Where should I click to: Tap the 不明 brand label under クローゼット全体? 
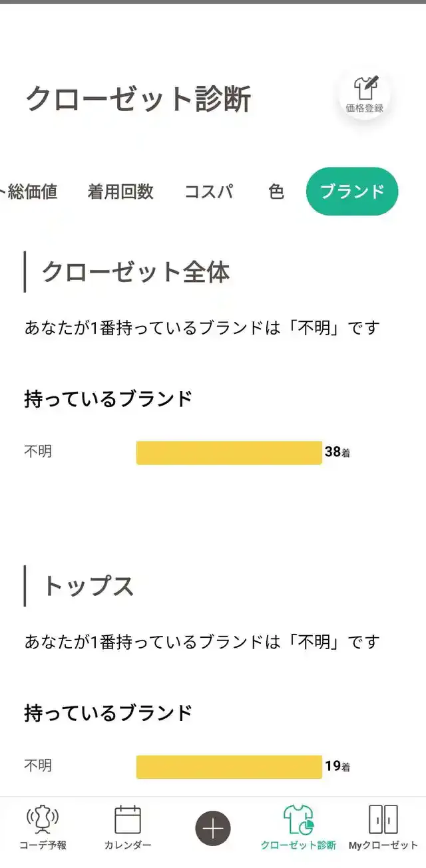pos(39,451)
